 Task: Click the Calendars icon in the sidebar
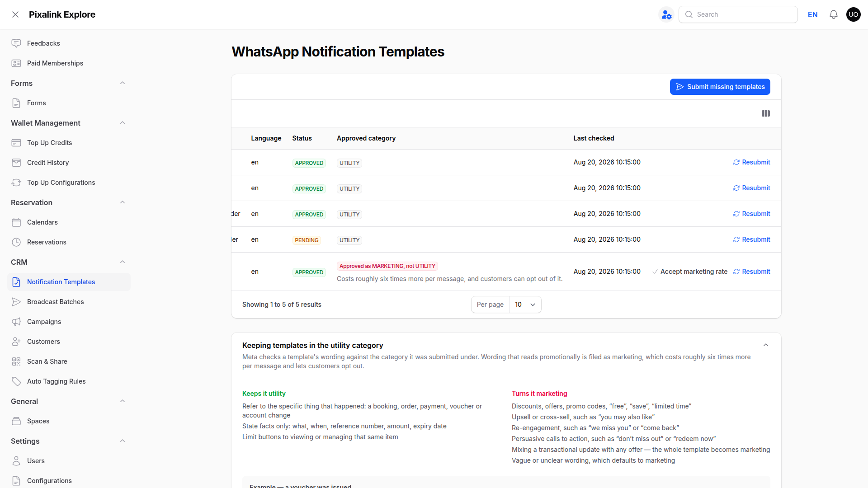16,222
